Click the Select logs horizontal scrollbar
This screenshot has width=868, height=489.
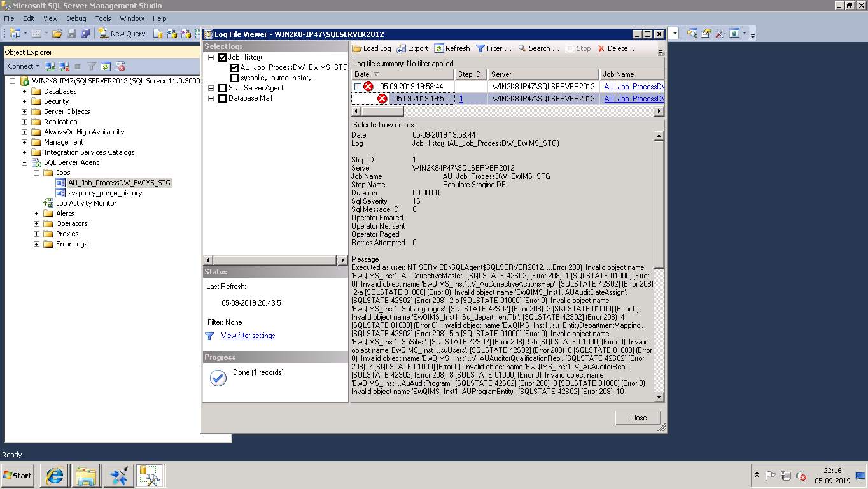(276, 260)
